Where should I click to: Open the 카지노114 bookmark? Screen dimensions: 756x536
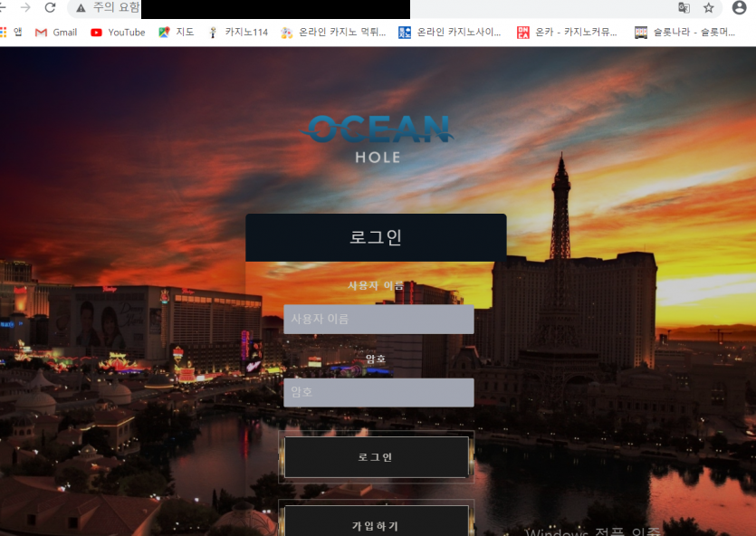pos(238,33)
